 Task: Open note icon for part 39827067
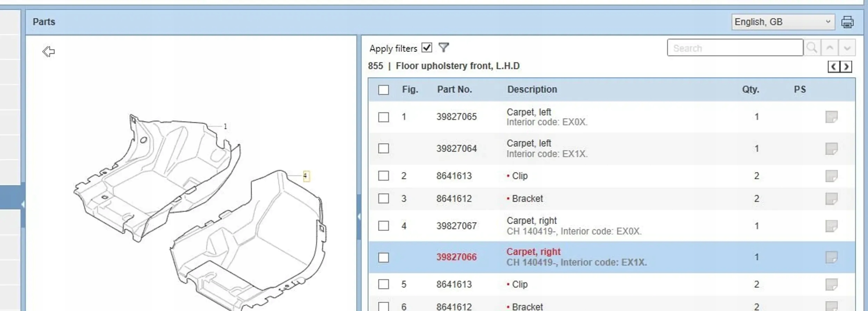[832, 226]
